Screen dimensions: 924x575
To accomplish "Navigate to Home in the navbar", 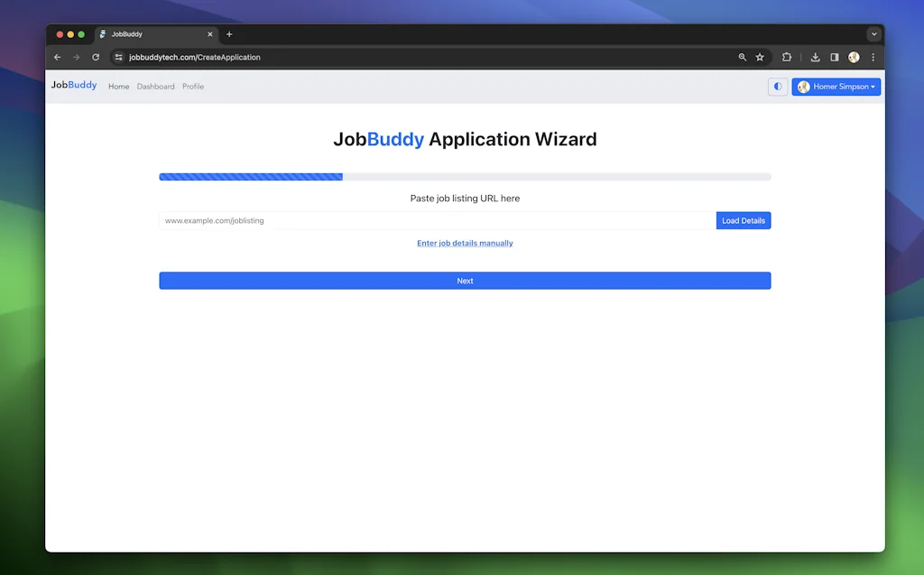I will (x=118, y=87).
